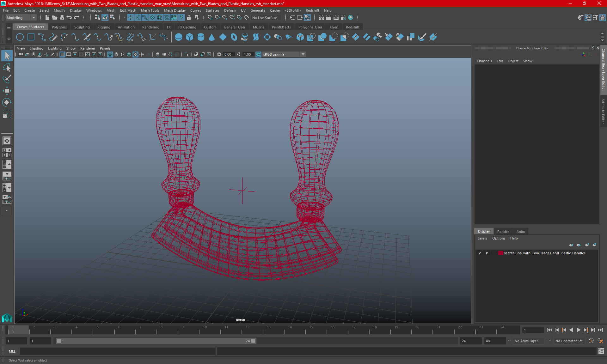Toggle visibility of Mezzaluna layer

click(480, 253)
